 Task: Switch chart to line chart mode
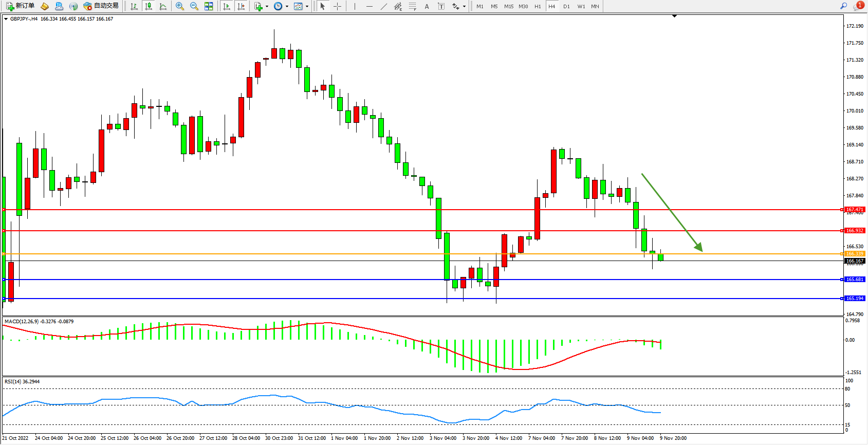163,6
